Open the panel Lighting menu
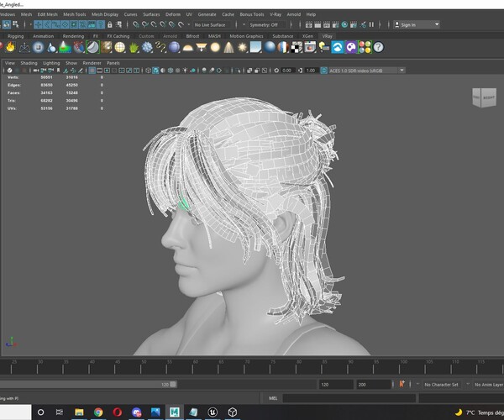 point(51,63)
